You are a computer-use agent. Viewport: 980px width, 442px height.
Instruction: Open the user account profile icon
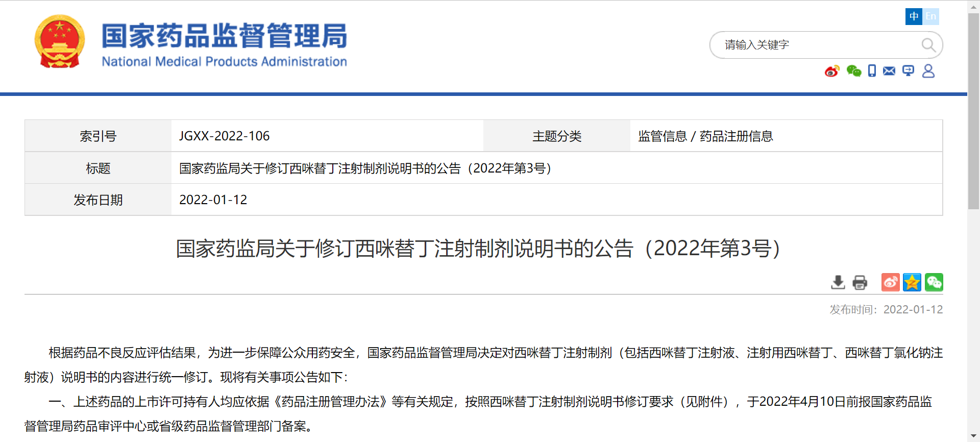tap(928, 71)
